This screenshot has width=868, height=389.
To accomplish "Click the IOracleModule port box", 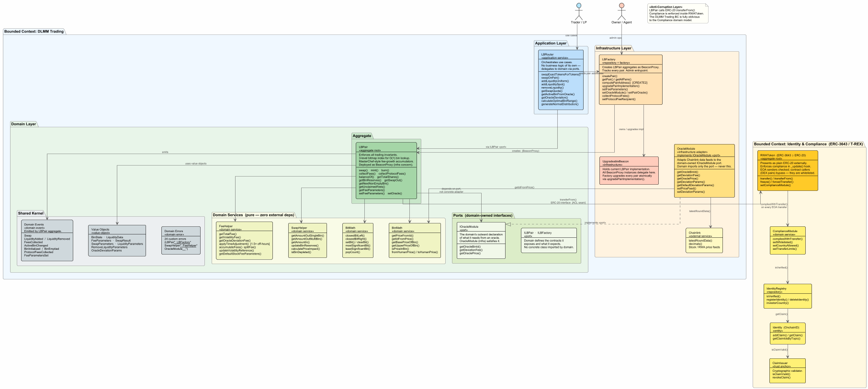I will [481, 240].
